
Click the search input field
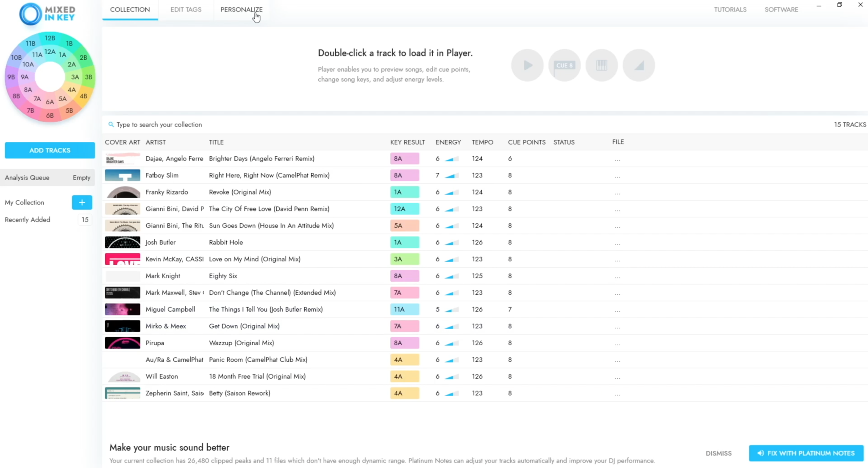pos(159,124)
